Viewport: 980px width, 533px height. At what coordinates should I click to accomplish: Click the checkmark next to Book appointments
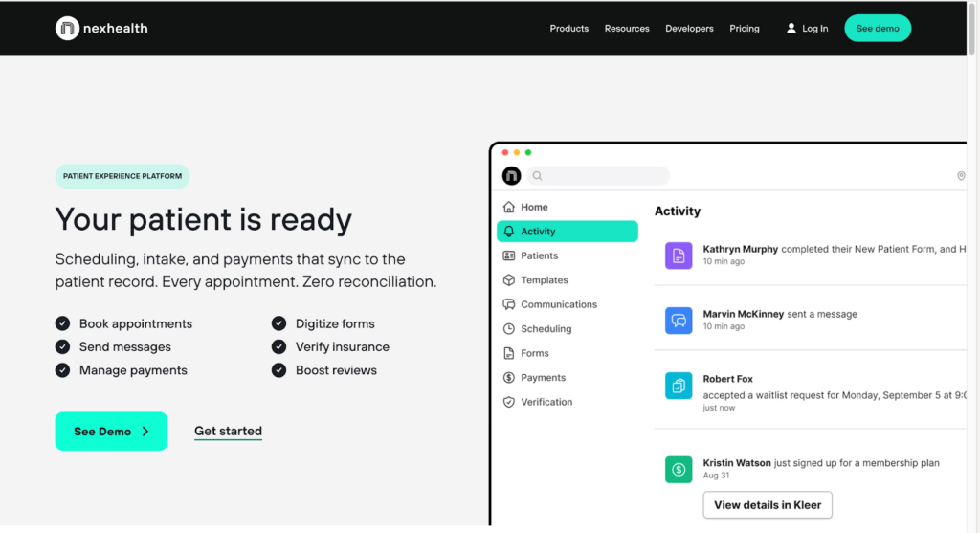pyautogui.click(x=63, y=323)
